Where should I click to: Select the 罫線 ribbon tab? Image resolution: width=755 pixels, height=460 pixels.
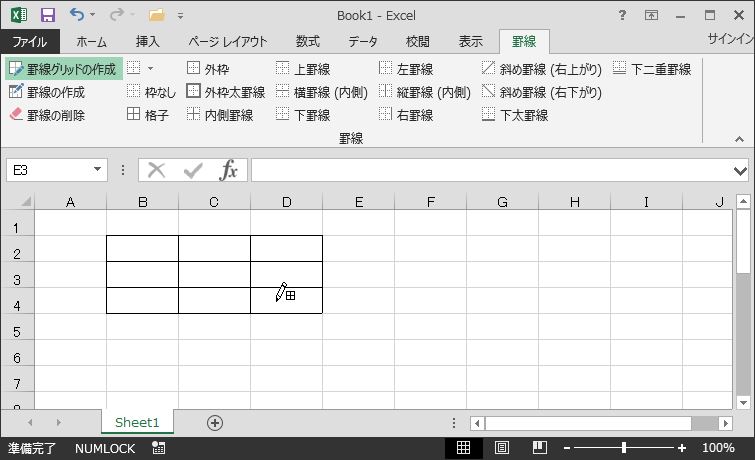(x=524, y=41)
